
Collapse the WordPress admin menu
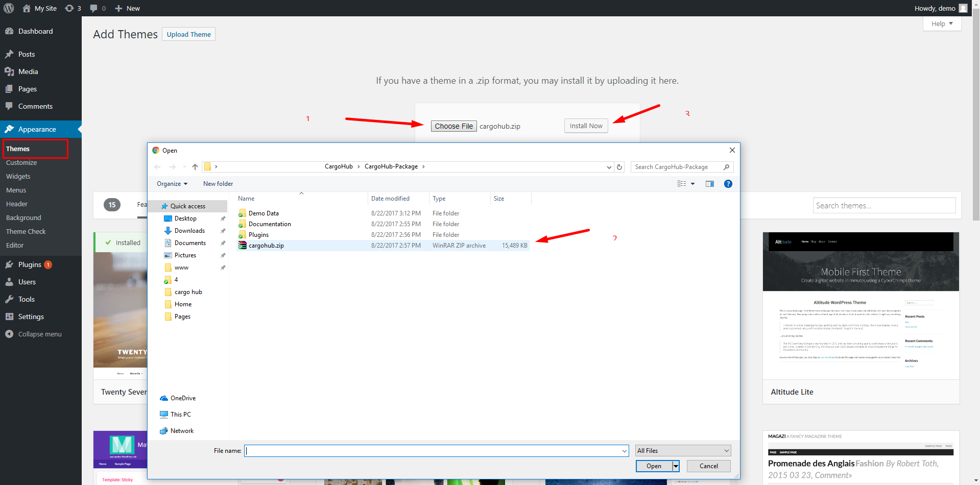pos(34,334)
